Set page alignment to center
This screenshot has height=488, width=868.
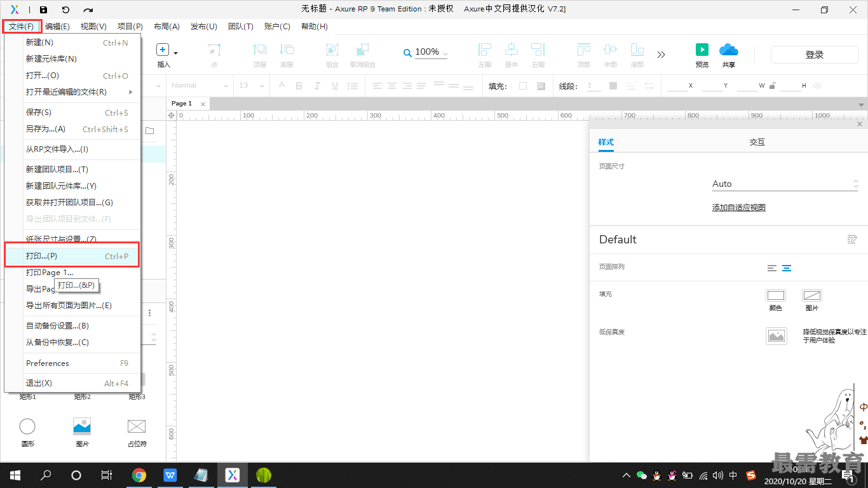pos(787,268)
